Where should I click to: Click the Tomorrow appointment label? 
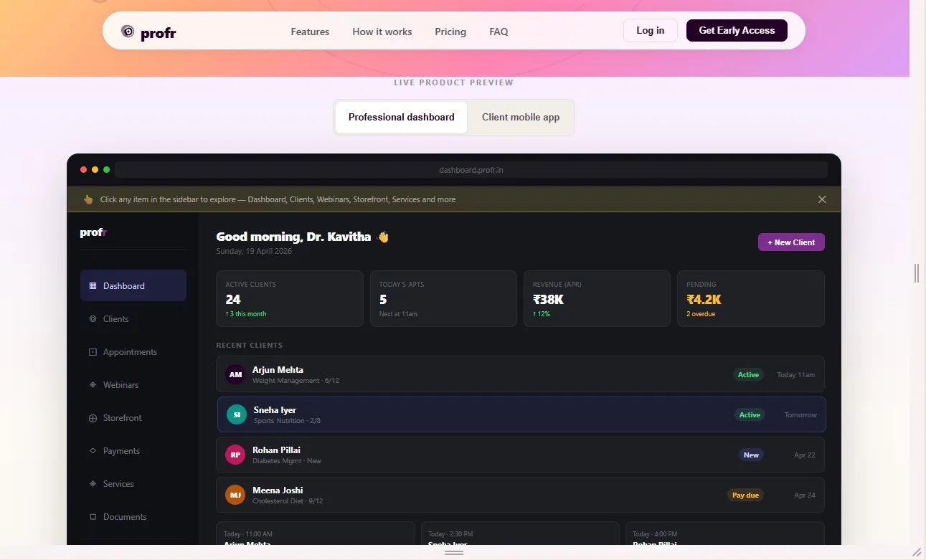[800, 415]
